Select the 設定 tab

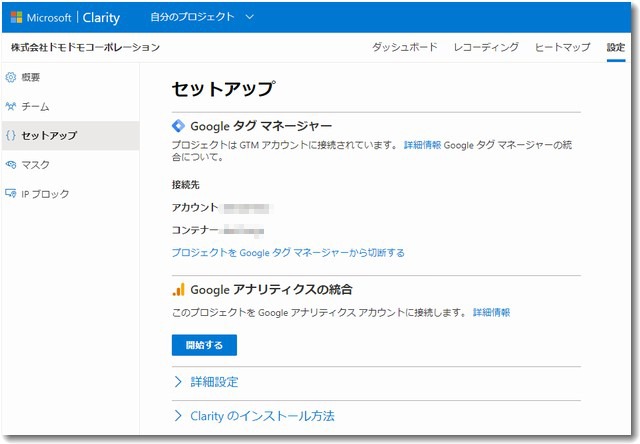point(616,47)
